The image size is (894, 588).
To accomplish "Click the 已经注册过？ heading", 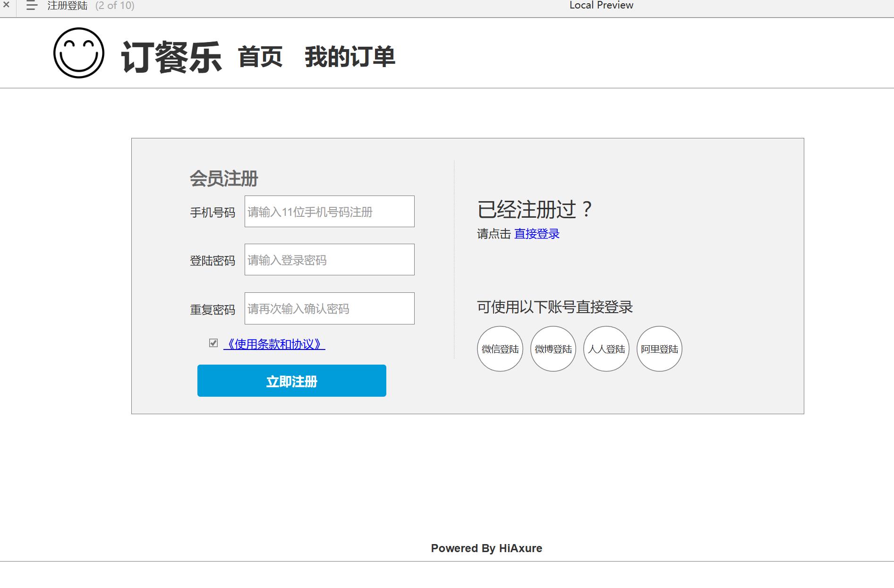I will point(535,209).
